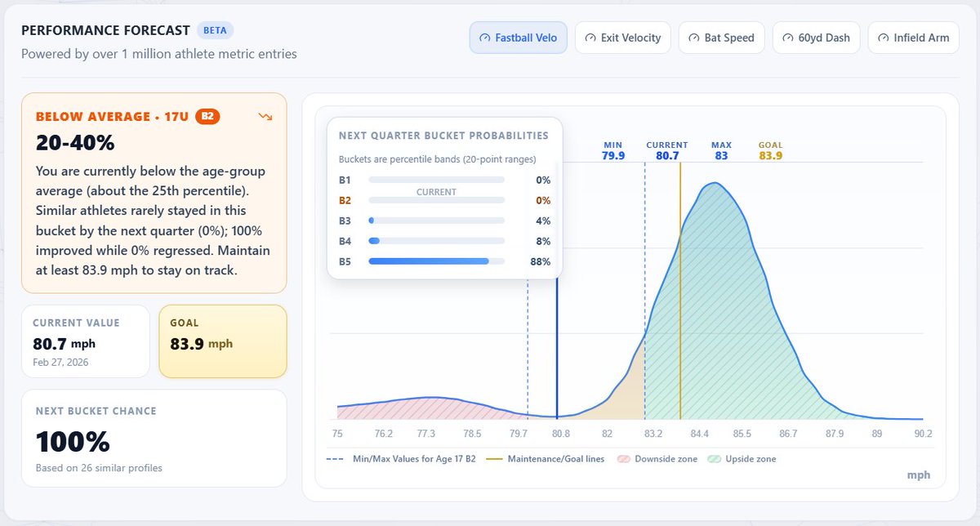Screen dimensions: 980x526
Task: Click the Current Value 80.7 mph card
Action: pyautogui.click(x=86, y=341)
